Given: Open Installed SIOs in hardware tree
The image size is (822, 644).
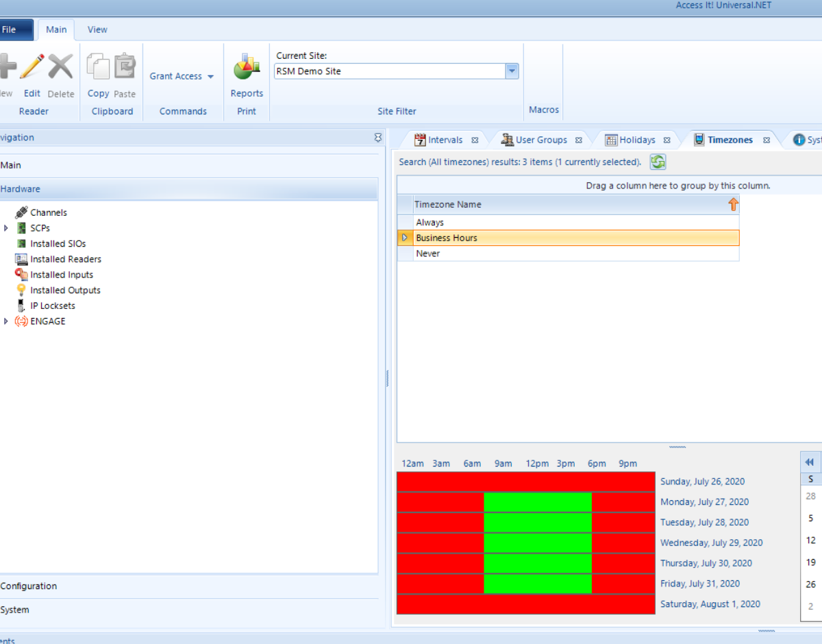Looking at the screenshot, I should 58,244.
